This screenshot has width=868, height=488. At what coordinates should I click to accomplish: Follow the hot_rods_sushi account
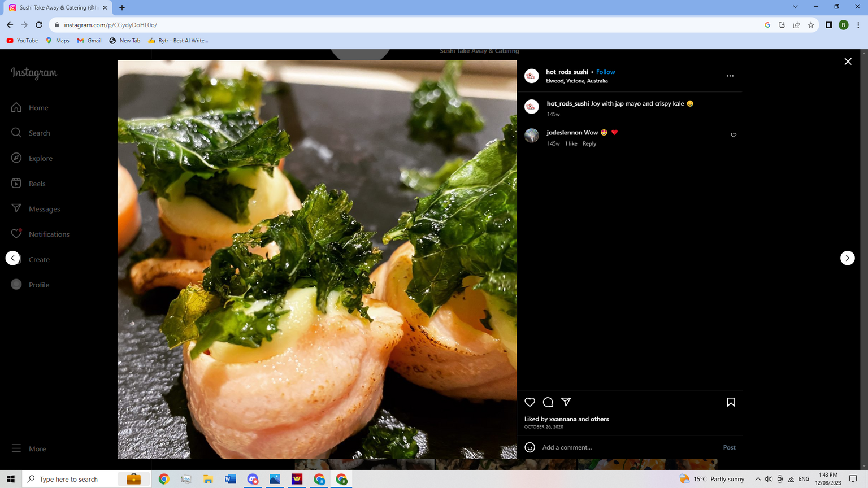(x=605, y=72)
